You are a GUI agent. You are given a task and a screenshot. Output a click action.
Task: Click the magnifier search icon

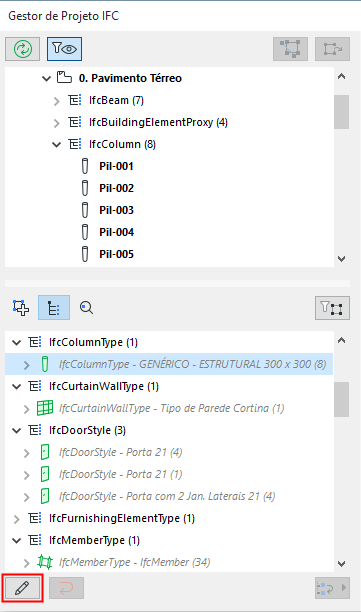pyautogui.click(x=86, y=308)
